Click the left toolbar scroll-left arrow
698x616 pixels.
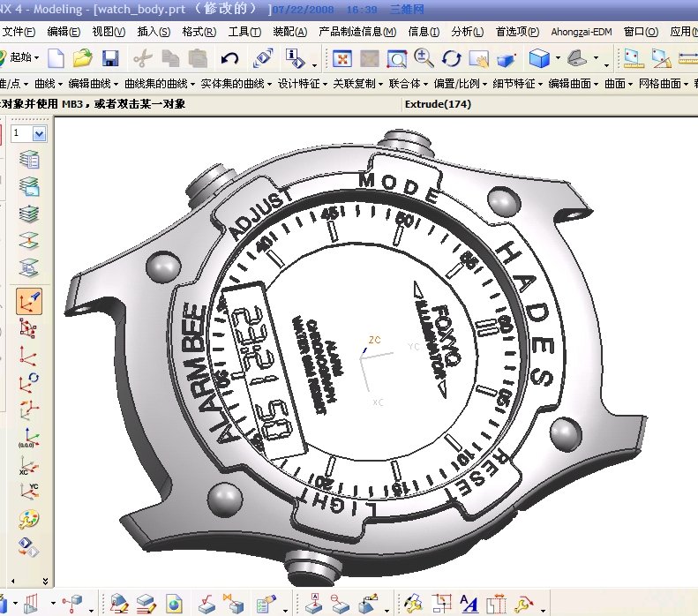coord(13,582)
